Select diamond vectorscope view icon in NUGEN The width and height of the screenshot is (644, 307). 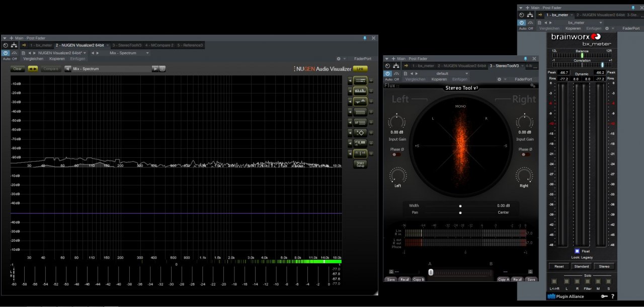(360, 133)
